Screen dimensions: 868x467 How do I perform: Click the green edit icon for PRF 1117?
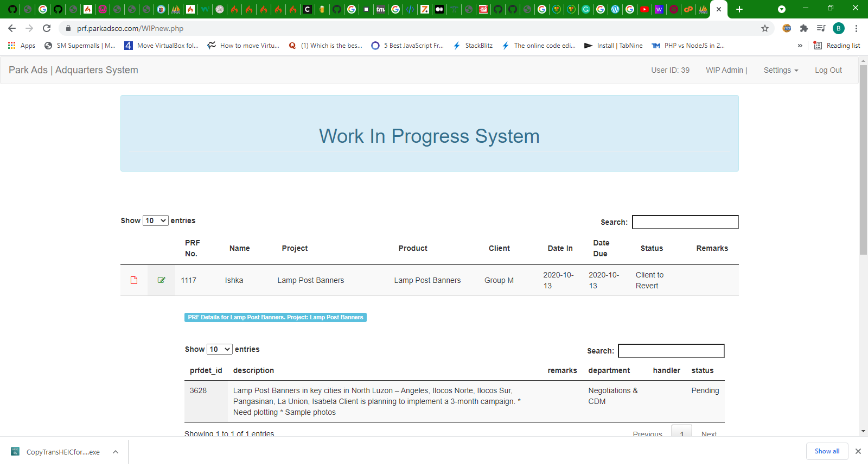coord(161,280)
